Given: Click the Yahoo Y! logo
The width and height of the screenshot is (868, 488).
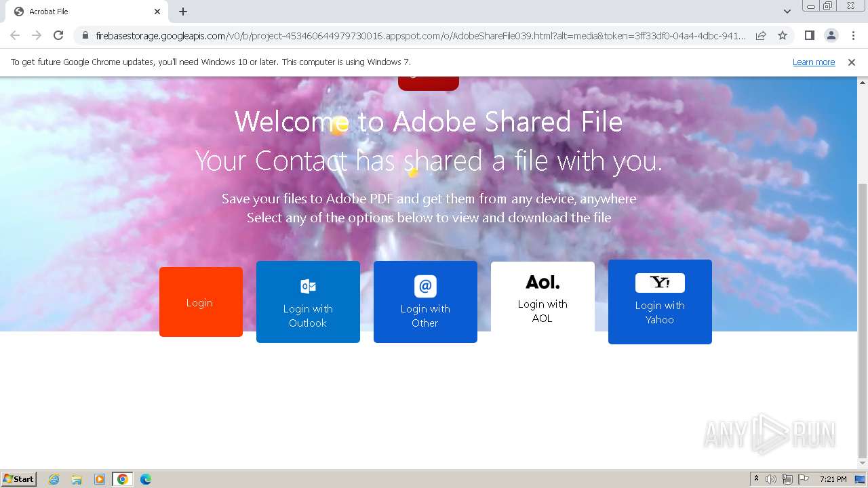Looking at the screenshot, I should coord(660,283).
